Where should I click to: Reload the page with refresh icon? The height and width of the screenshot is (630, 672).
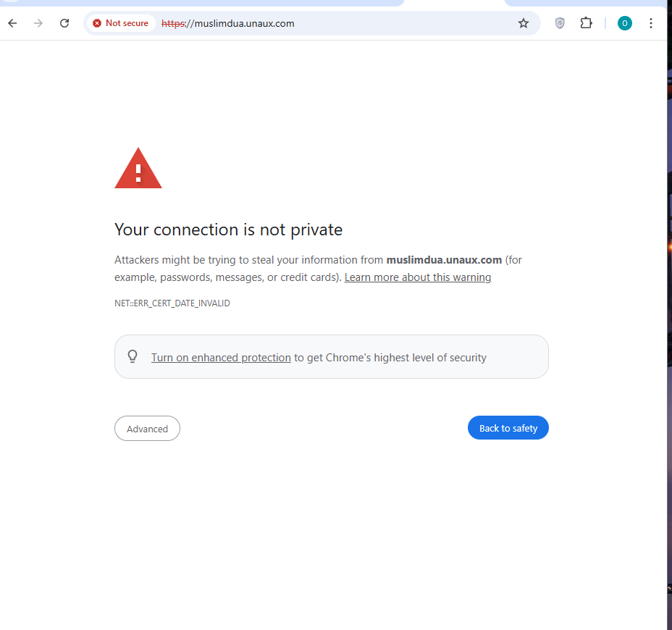tap(64, 23)
